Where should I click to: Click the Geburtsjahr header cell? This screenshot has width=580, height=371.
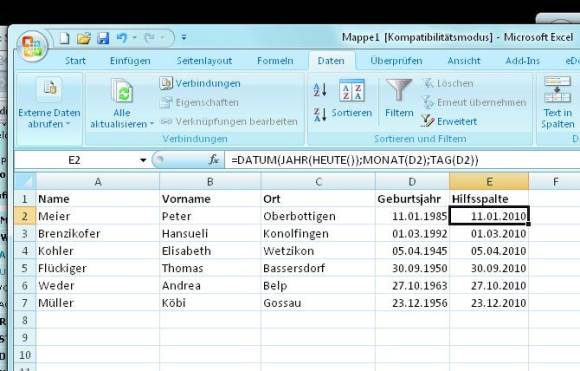tap(412, 199)
